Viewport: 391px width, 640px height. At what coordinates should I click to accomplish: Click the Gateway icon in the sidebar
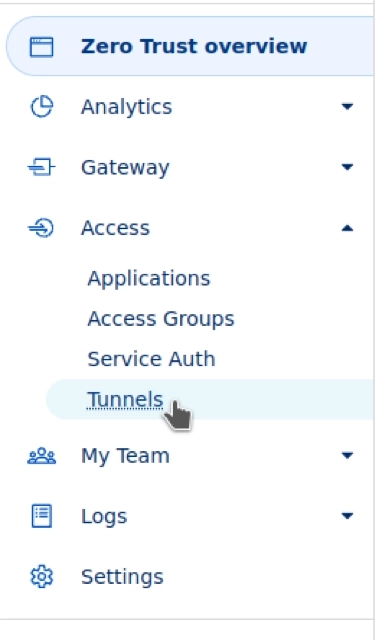(42, 167)
